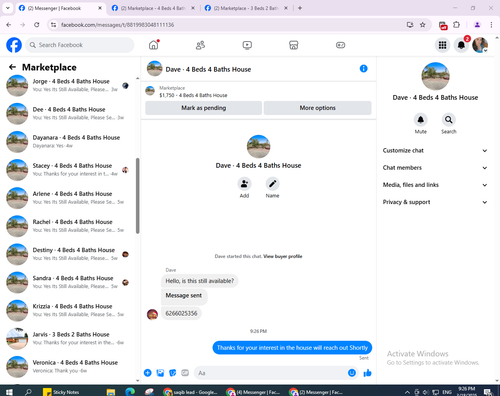Toggle conversation information panel icon
The width and height of the screenshot is (500, 396).
coord(364,69)
